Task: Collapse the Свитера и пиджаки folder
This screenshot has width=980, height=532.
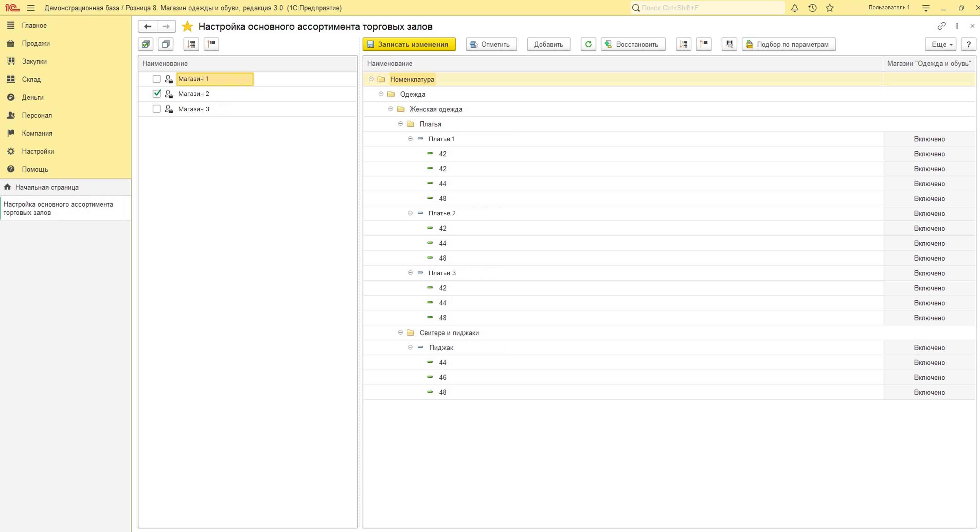Action: tap(400, 333)
